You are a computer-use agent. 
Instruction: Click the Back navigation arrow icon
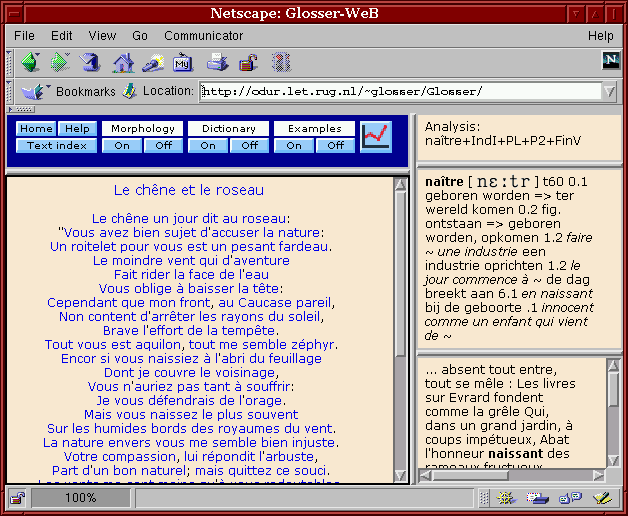[30, 62]
